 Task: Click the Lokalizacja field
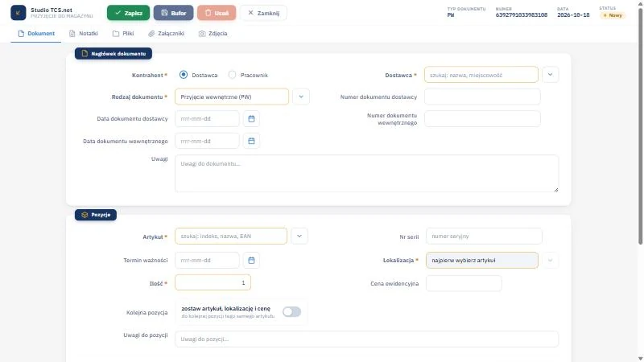pyautogui.click(x=481, y=260)
